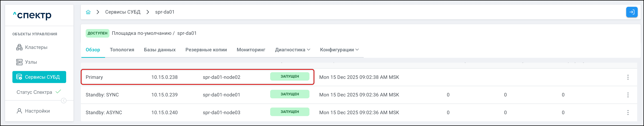Collapse the sidebar with the arrow toggle
This screenshot has width=644, height=126.
(64, 101)
